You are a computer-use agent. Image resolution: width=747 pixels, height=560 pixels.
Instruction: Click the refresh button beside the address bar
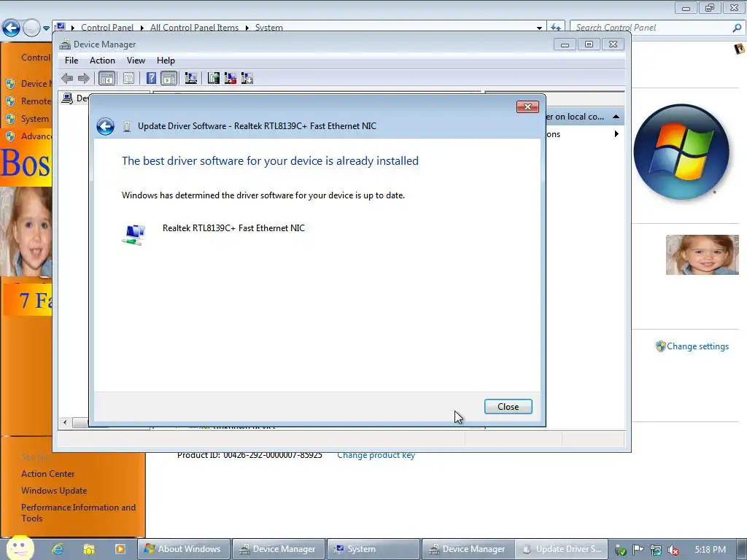click(x=555, y=28)
